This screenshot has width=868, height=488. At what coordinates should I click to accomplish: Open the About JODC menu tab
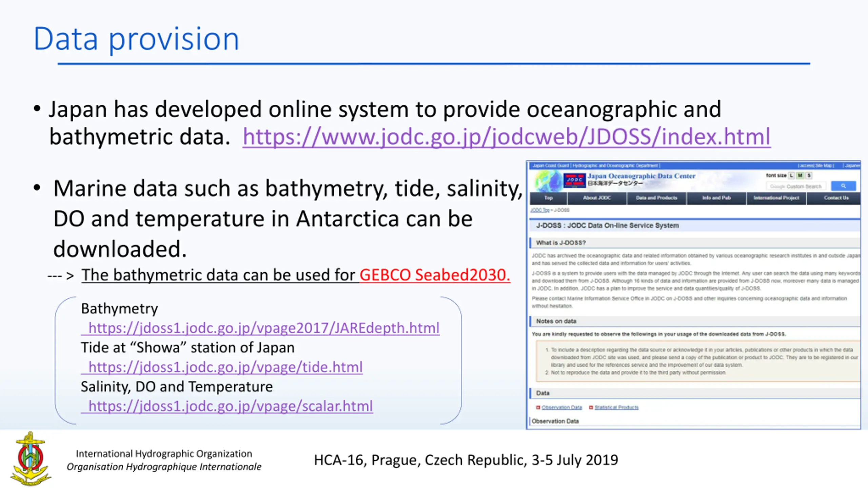597,198
